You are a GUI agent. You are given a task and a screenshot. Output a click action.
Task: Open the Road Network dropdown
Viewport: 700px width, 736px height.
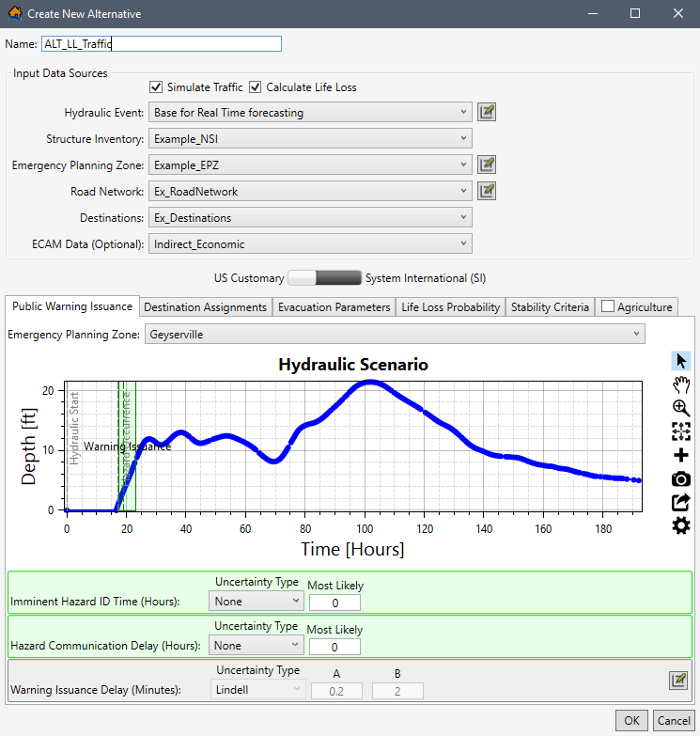(x=310, y=191)
